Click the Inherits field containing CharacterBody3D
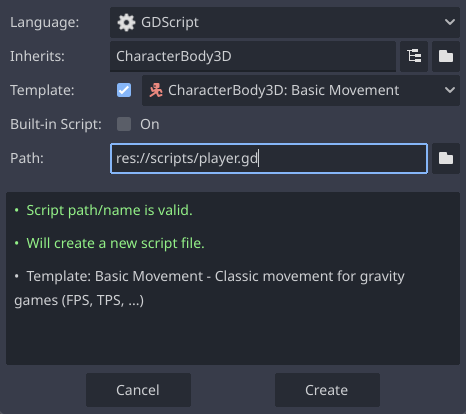The image size is (466, 414). pos(253,56)
